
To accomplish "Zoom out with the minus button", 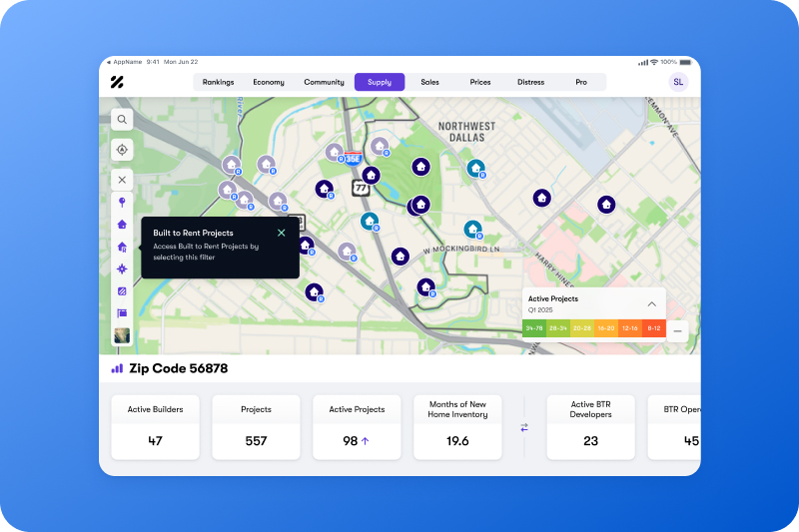I will point(677,331).
